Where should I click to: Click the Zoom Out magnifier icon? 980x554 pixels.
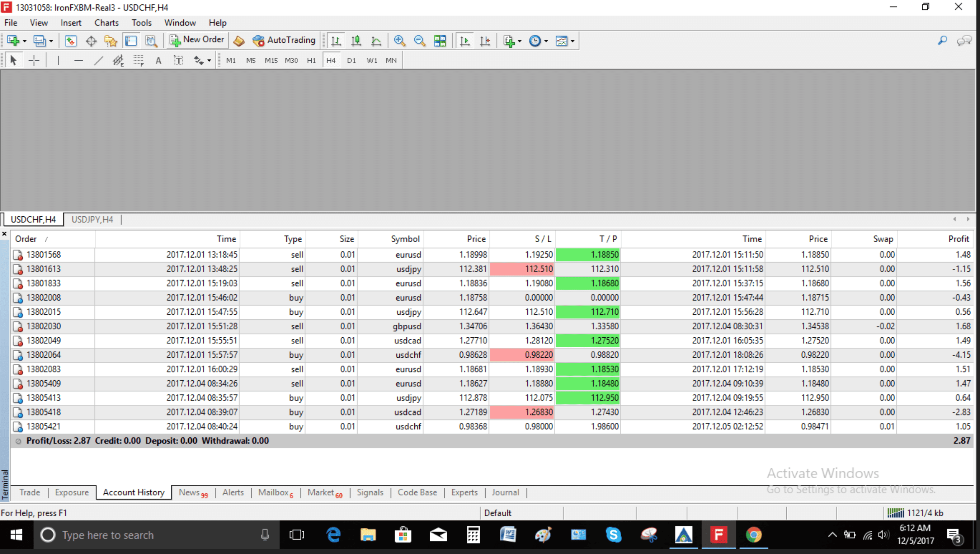[420, 41]
